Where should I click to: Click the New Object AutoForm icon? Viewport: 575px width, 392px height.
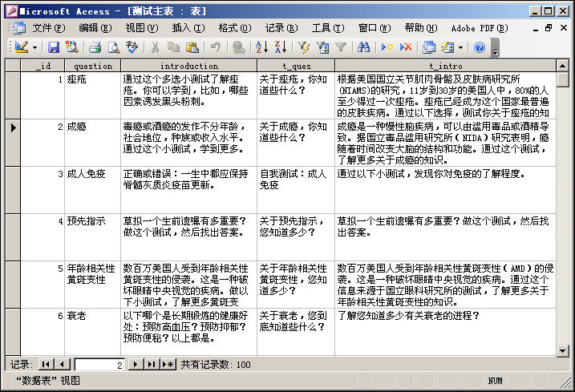click(x=447, y=47)
